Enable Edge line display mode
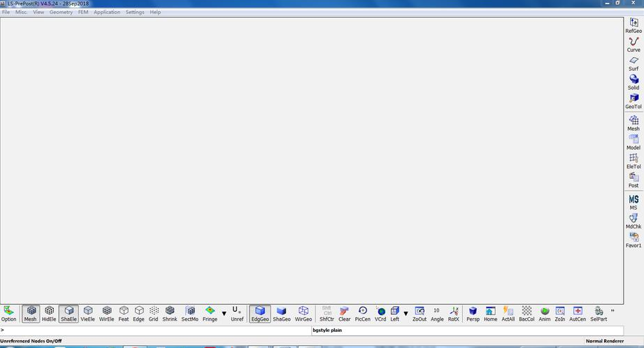The width and height of the screenshot is (644, 348). tap(139, 314)
